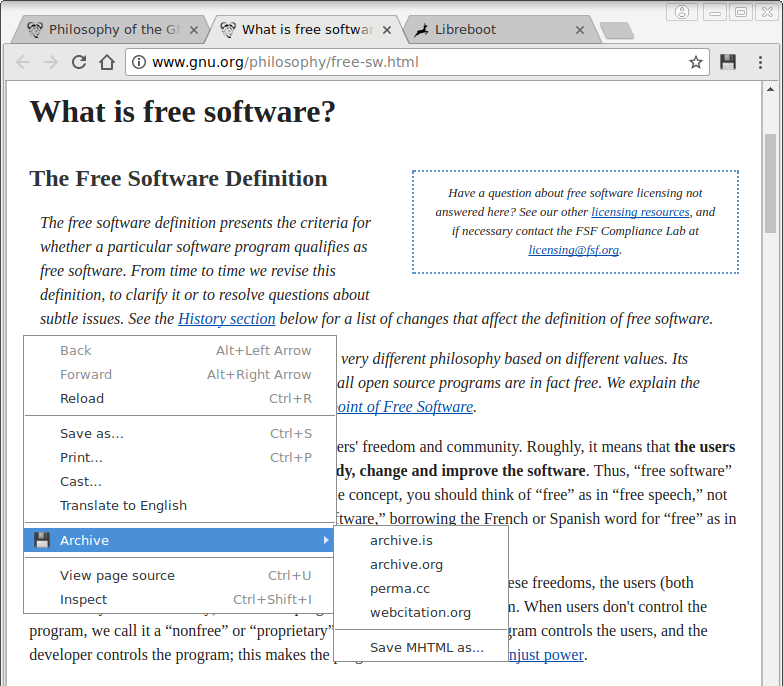Image resolution: width=783 pixels, height=686 pixels.
Task: Choose Reload from the context menu
Action: [180, 398]
